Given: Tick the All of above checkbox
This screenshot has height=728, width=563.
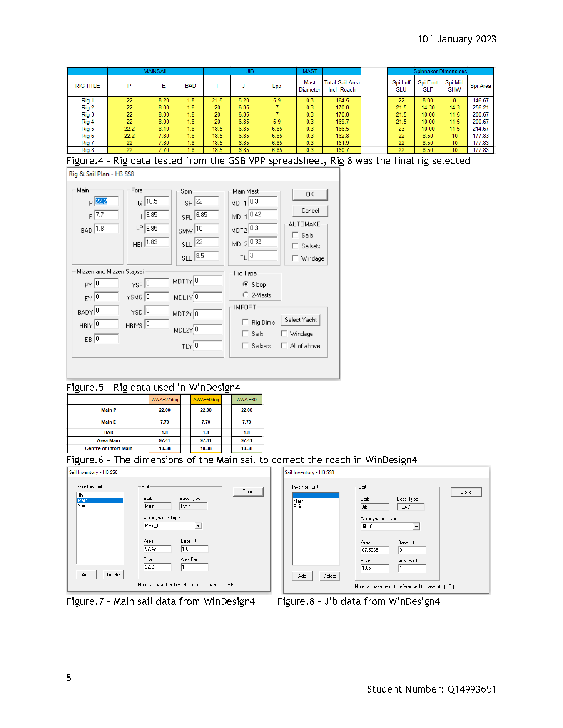Looking at the screenshot, I should [x=284, y=346].
